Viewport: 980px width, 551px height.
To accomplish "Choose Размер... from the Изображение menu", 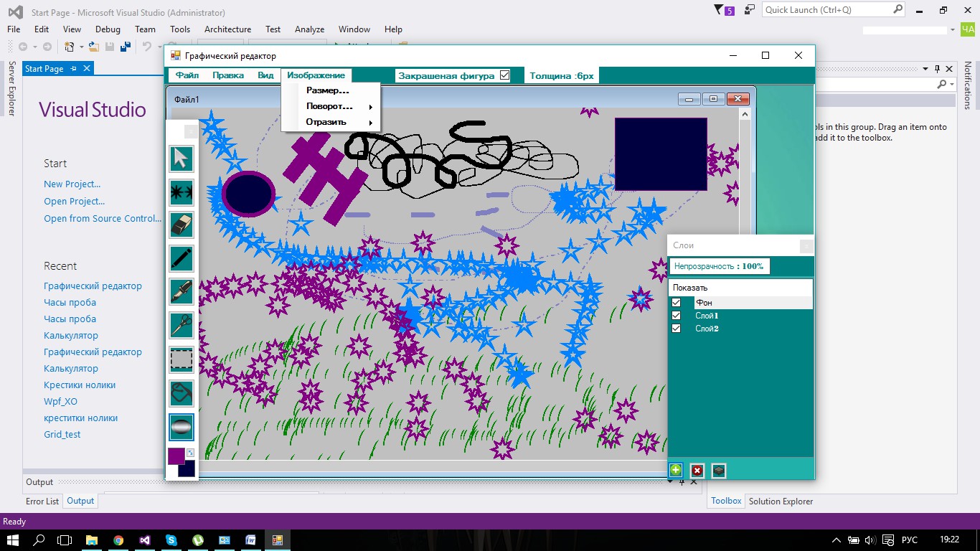I will (331, 90).
